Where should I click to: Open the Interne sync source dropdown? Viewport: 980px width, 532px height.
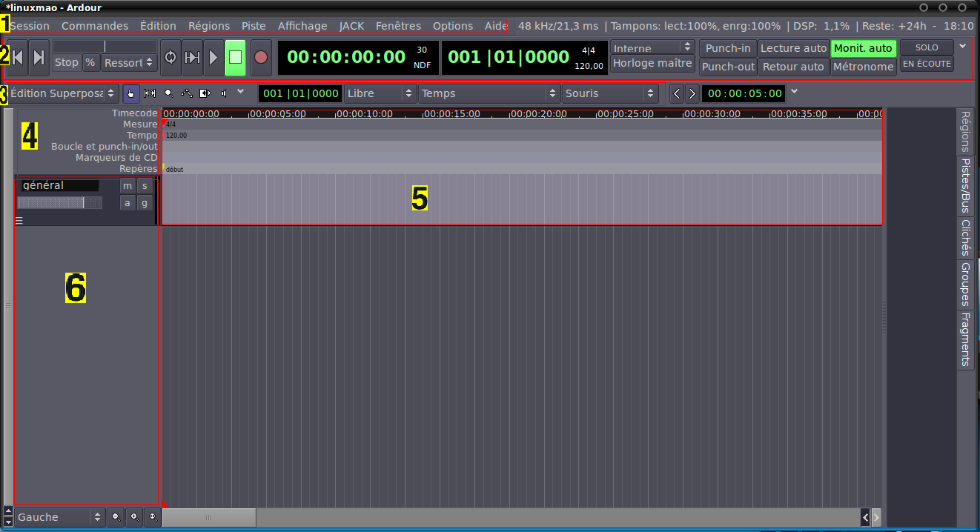click(x=652, y=47)
